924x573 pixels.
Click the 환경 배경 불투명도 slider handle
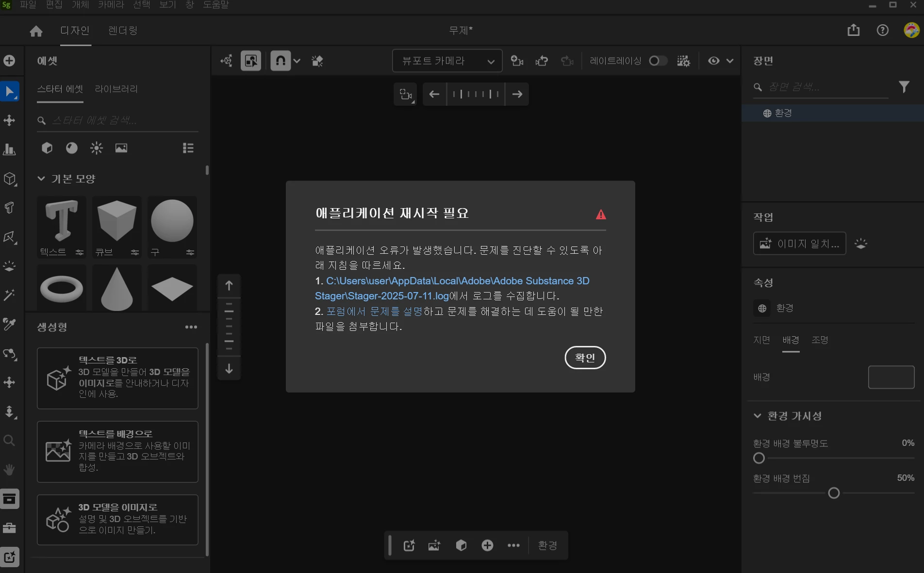pos(759,458)
